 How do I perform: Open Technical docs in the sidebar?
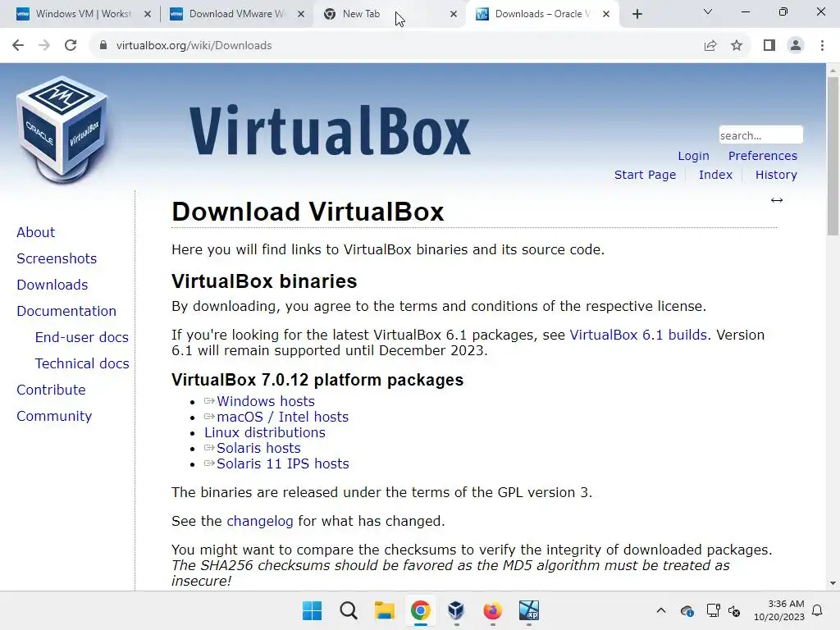pyautogui.click(x=82, y=363)
